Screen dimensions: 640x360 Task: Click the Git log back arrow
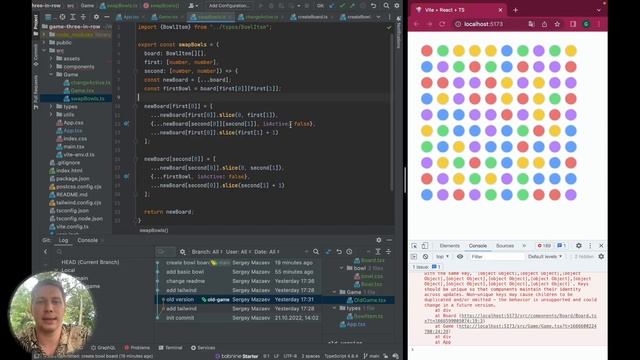click(x=46, y=252)
